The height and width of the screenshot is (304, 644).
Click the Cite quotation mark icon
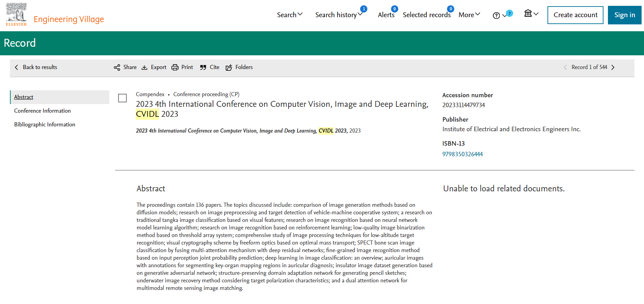click(203, 67)
